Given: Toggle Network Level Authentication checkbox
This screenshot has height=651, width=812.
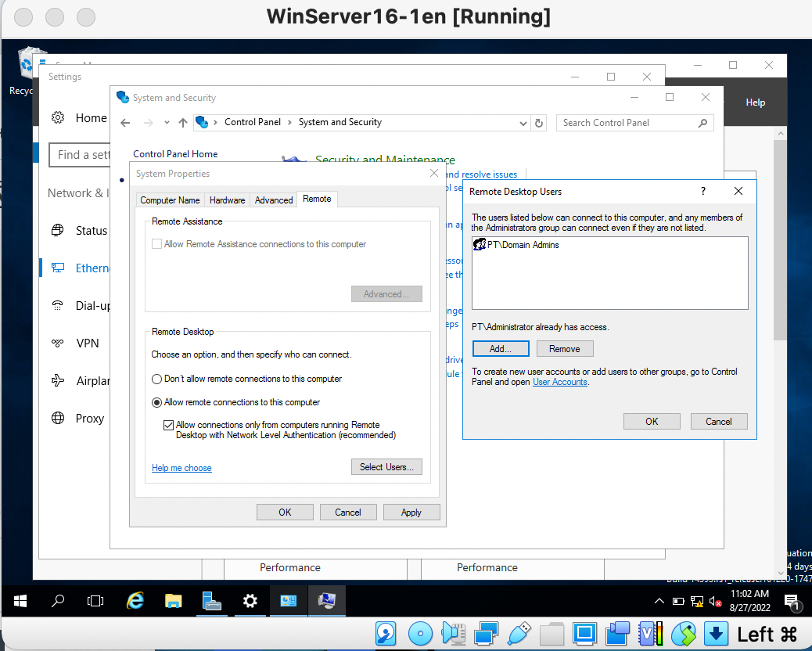Looking at the screenshot, I should [x=168, y=425].
